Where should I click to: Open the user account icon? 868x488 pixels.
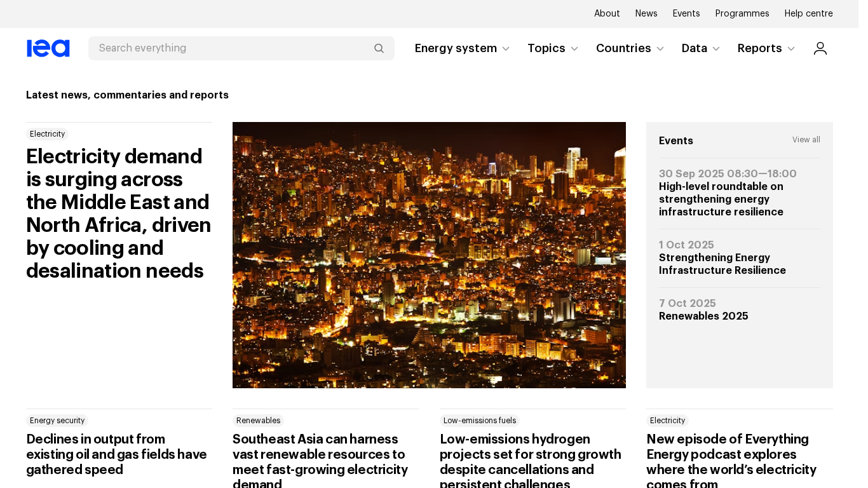click(x=820, y=48)
